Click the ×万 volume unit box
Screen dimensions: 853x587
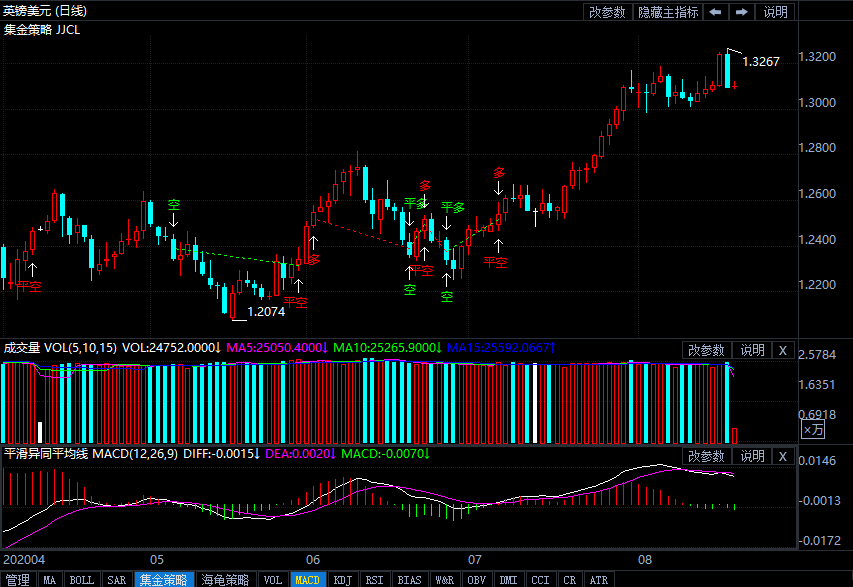pos(814,430)
